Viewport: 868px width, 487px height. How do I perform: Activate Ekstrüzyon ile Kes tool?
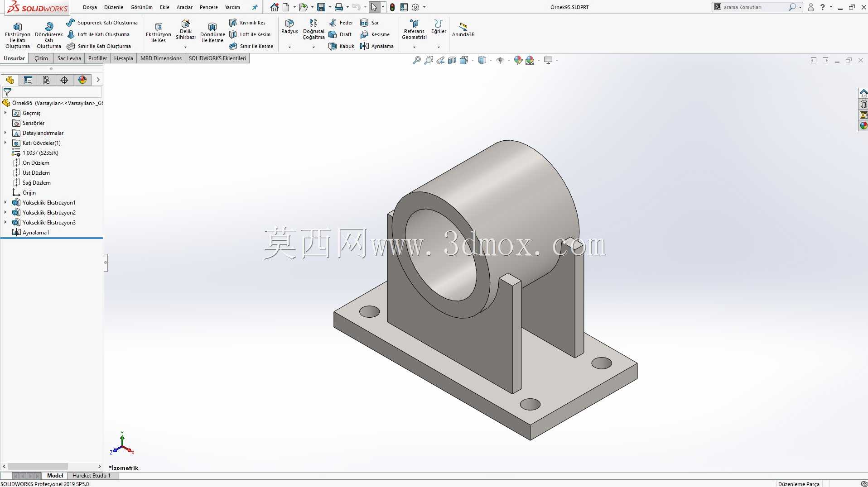(159, 33)
